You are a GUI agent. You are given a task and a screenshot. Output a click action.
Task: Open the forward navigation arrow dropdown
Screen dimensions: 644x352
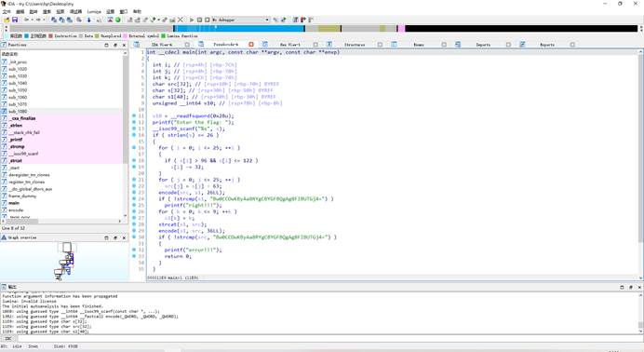[44, 20]
